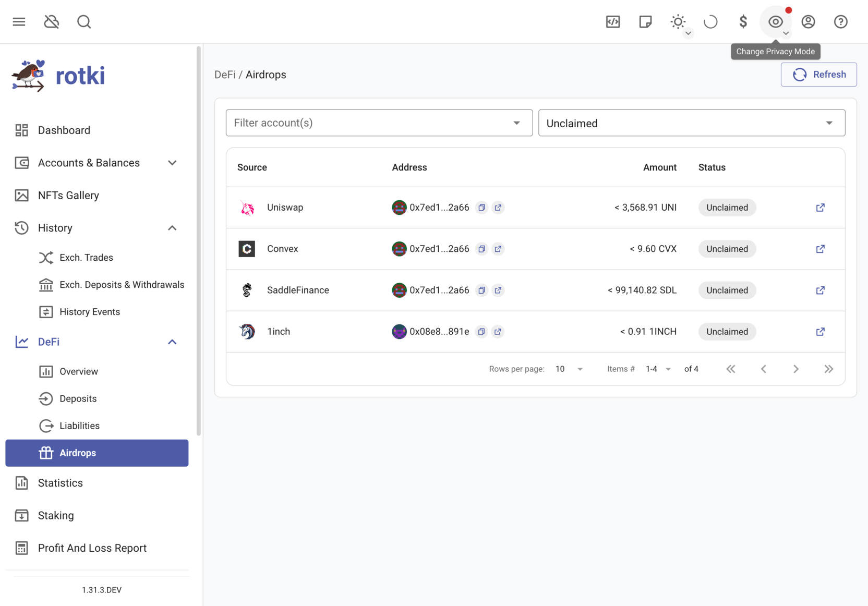
Task: Go to Dashboard in sidebar
Action: pyautogui.click(x=97, y=130)
